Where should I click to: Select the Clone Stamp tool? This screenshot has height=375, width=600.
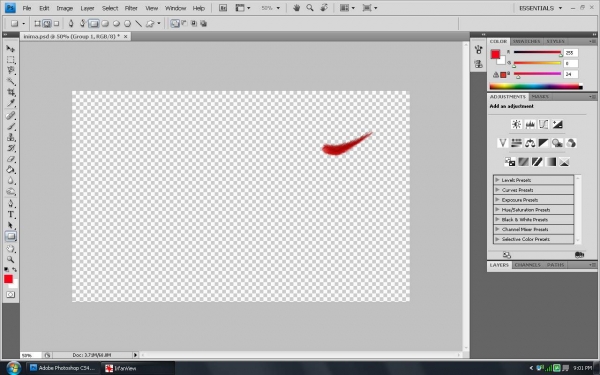click(10, 137)
